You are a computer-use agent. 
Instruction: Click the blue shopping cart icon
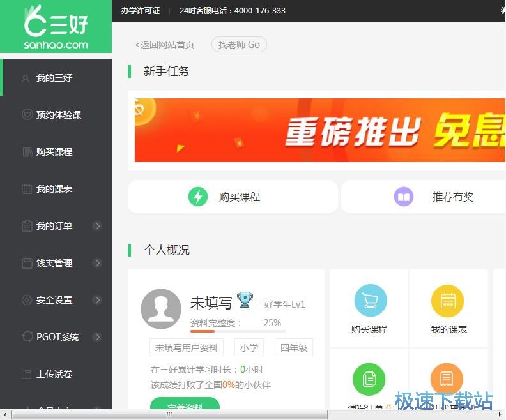click(x=371, y=301)
